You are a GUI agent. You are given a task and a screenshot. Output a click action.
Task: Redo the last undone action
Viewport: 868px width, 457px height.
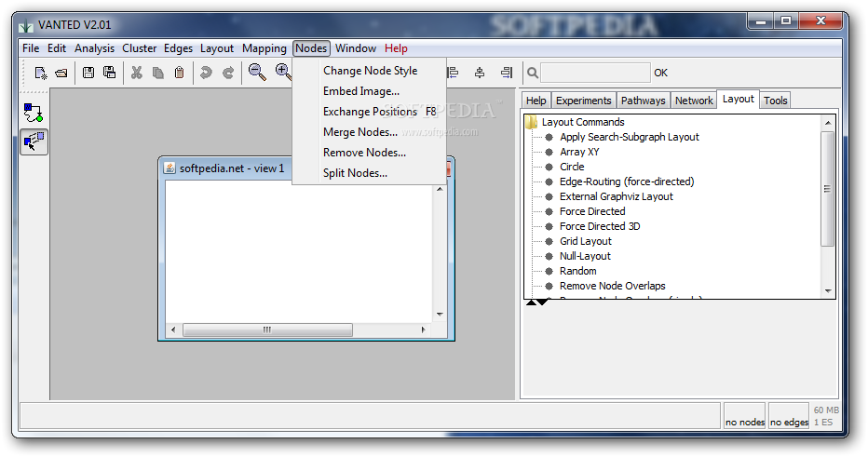click(227, 73)
